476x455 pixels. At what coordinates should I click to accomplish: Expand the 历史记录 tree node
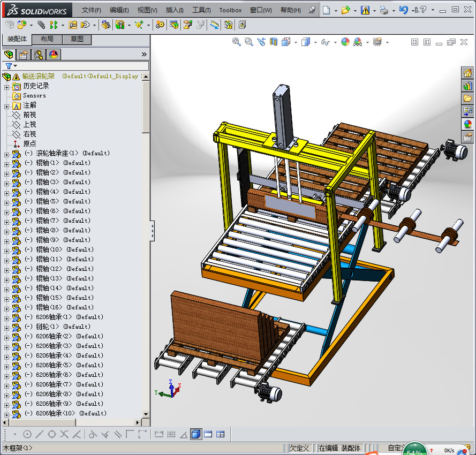(x=6, y=86)
